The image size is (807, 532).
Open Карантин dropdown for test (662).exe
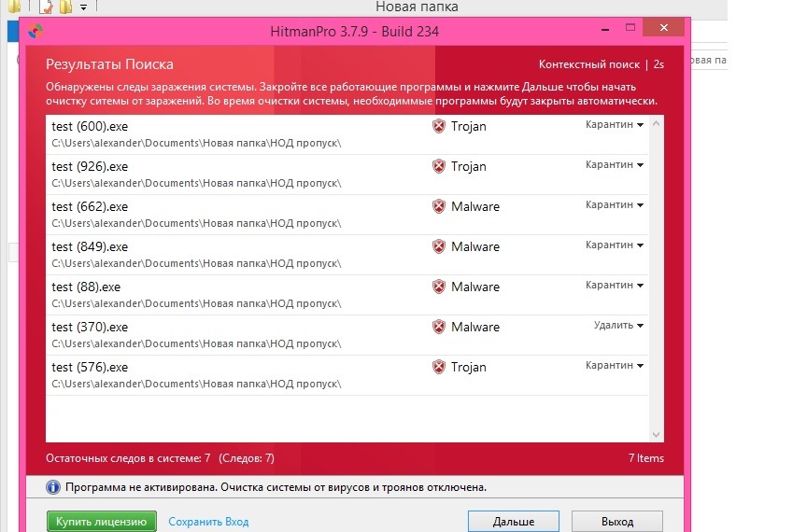click(x=615, y=204)
